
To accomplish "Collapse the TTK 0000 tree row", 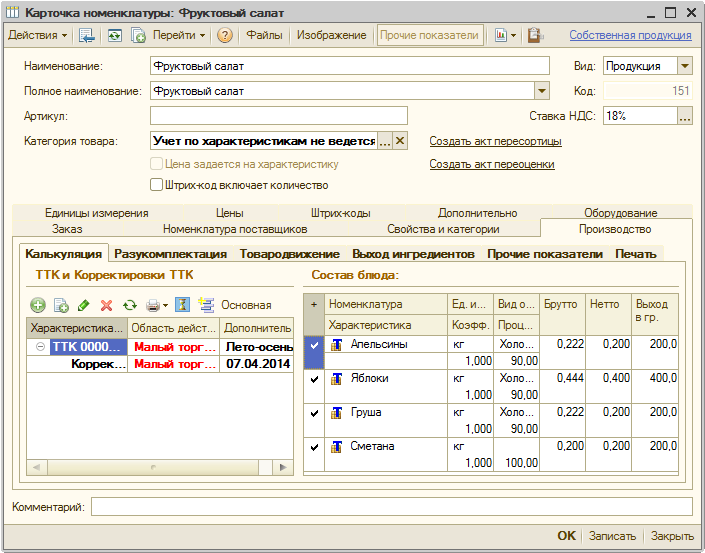I will [x=40, y=347].
